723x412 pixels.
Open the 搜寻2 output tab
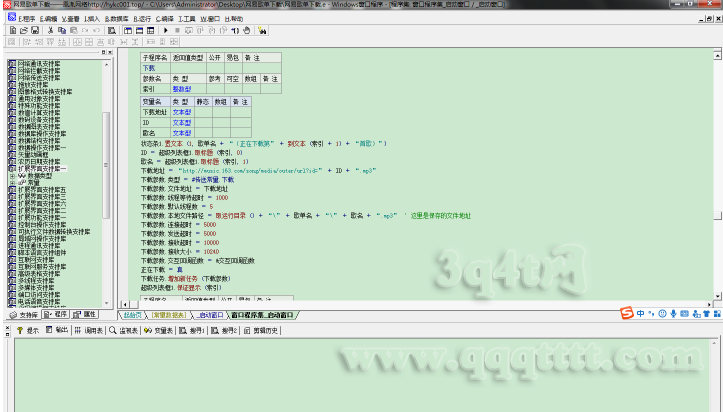coord(224,330)
